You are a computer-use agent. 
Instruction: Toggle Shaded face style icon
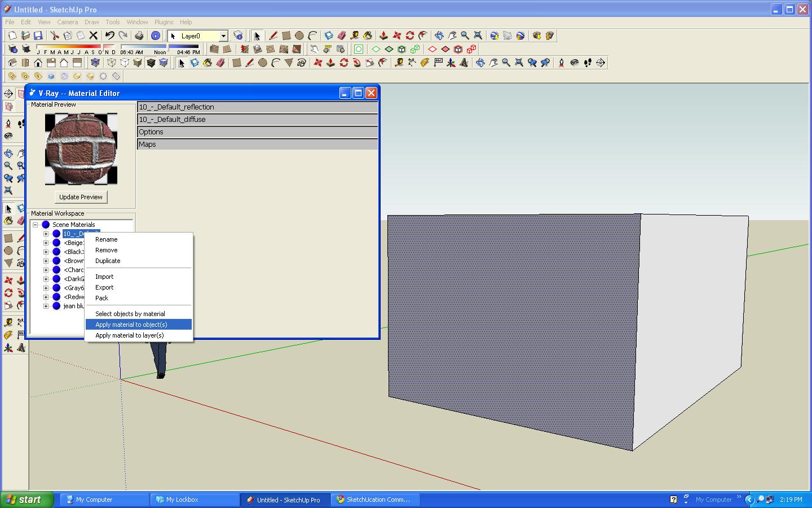[x=138, y=63]
